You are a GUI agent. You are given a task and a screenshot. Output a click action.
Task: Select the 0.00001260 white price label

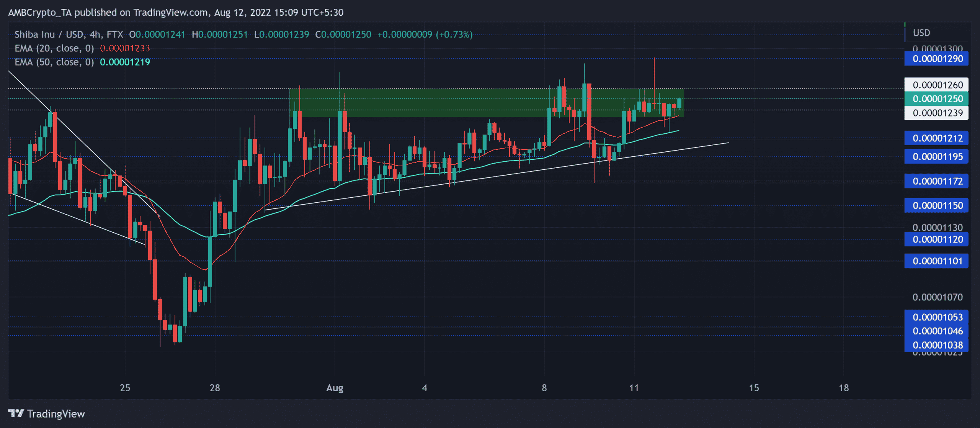point(936,85)
